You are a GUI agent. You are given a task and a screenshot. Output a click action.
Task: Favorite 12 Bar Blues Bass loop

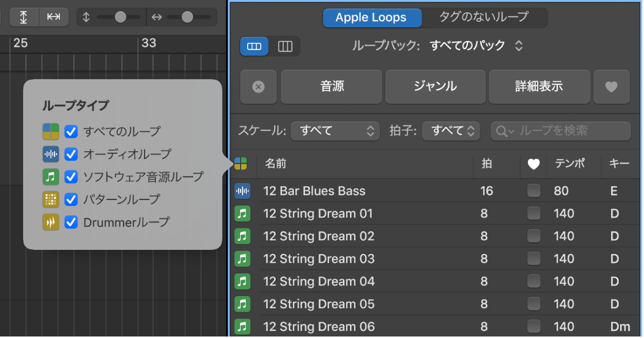534,191
